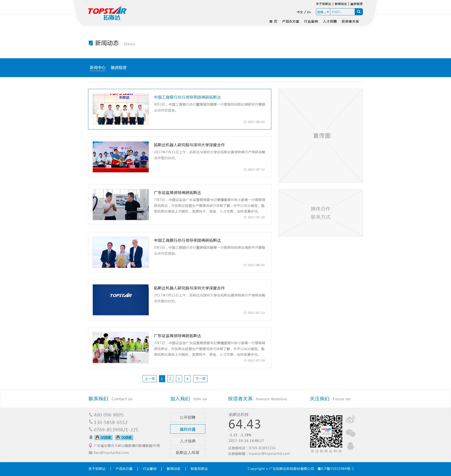
Task: Go to pagination page 4
Action: coord(187,379)
